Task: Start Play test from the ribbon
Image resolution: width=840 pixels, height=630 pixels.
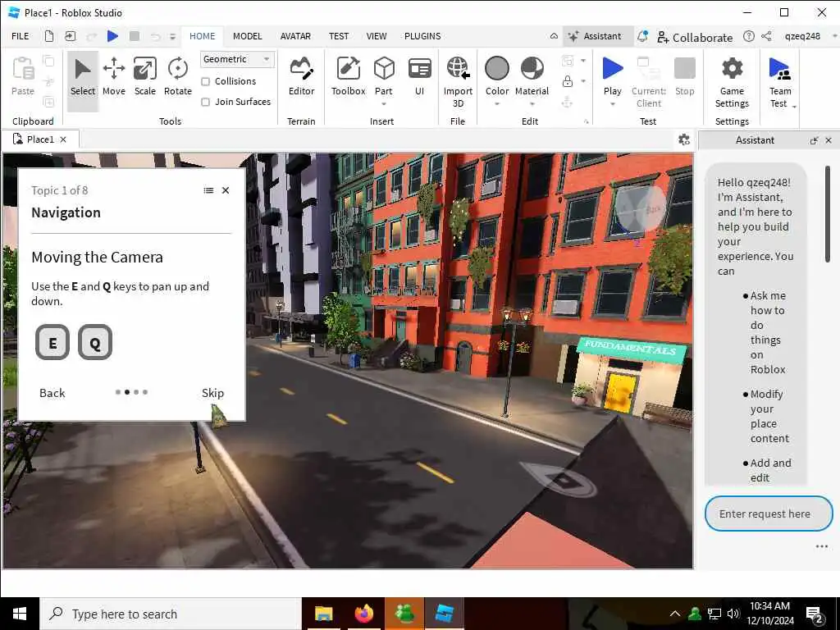Action: click(612, 75)
